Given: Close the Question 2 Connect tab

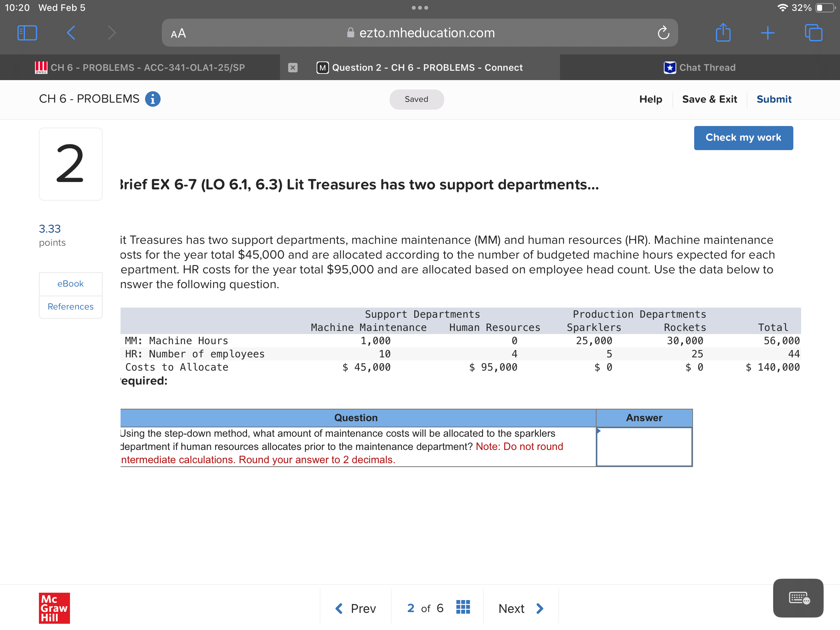Looking at the screenshot, I should [293, 68].
